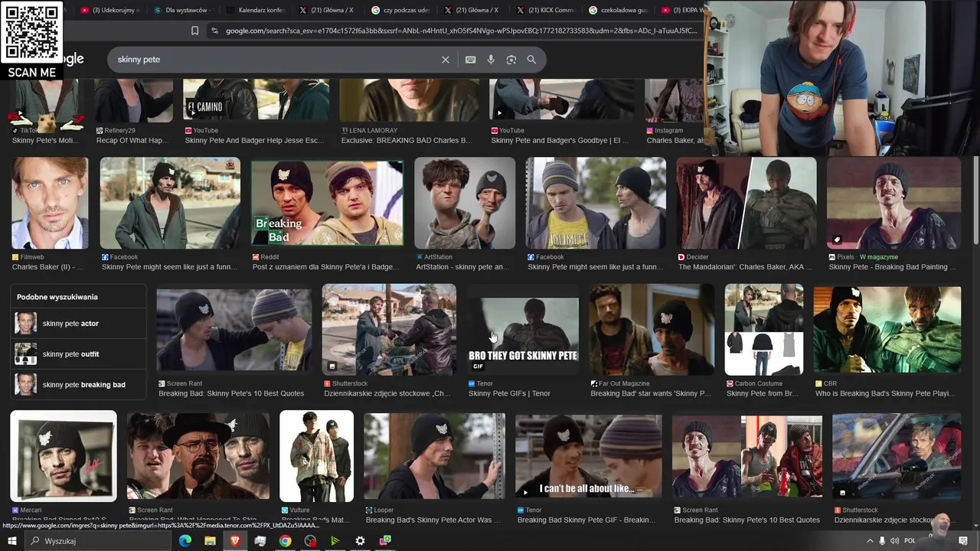Image resolution: width=980 pixels, height=551 pixels.
Task: Open the notification center icon
Action: [x=963, y=541]
